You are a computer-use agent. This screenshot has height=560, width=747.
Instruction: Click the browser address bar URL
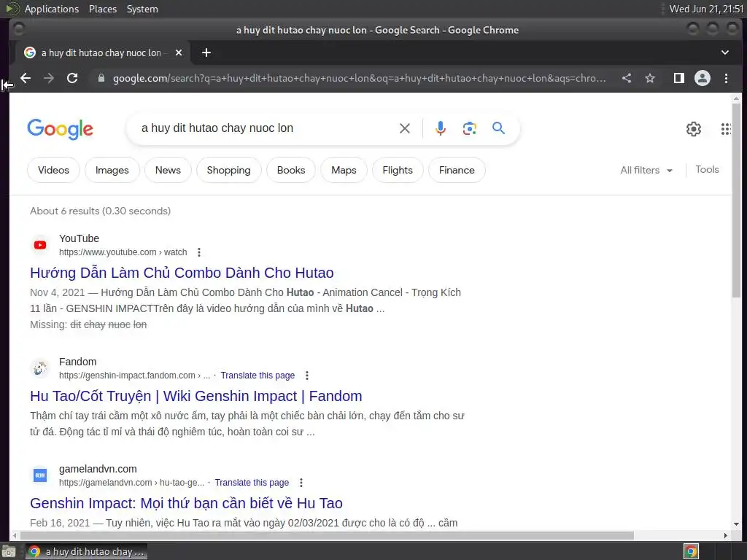coord(359,78)
